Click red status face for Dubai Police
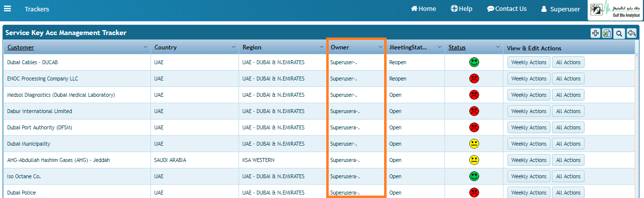 [474, 193]
